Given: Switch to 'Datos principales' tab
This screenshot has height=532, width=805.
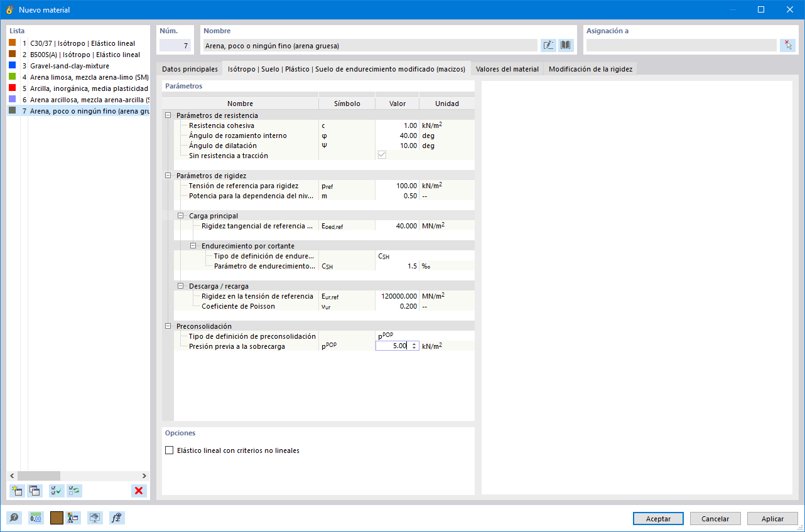Looking at the screenshot, I should (x=190, y=69).
